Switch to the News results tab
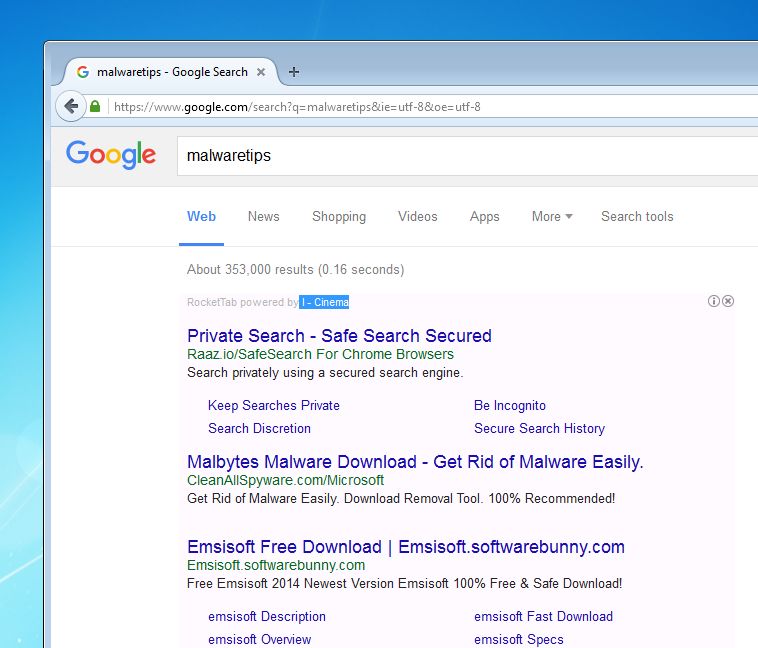Screen dimensions: 758x648 coord(264,216)
